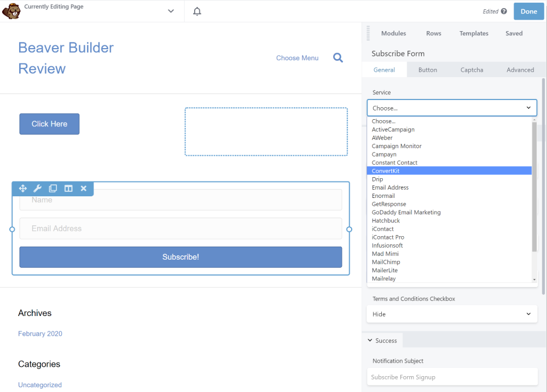Select Choose... option in the list

(449, 121)
